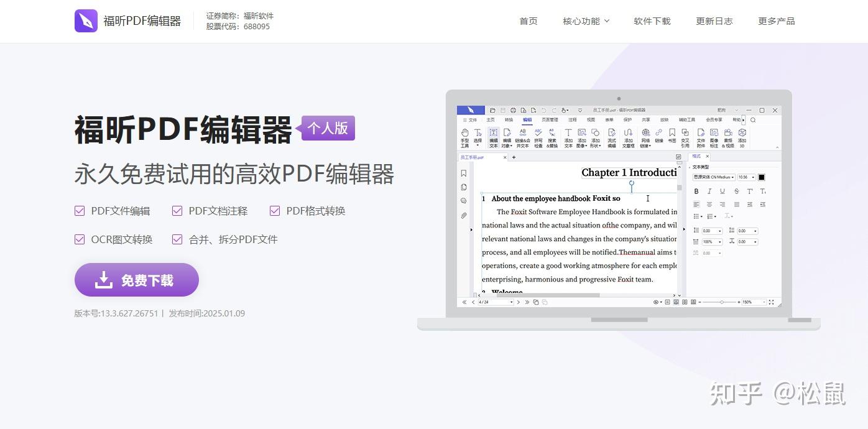Toggle Bold in the format panel
Viewport: 868px width, 429px height.
point(696,191)
